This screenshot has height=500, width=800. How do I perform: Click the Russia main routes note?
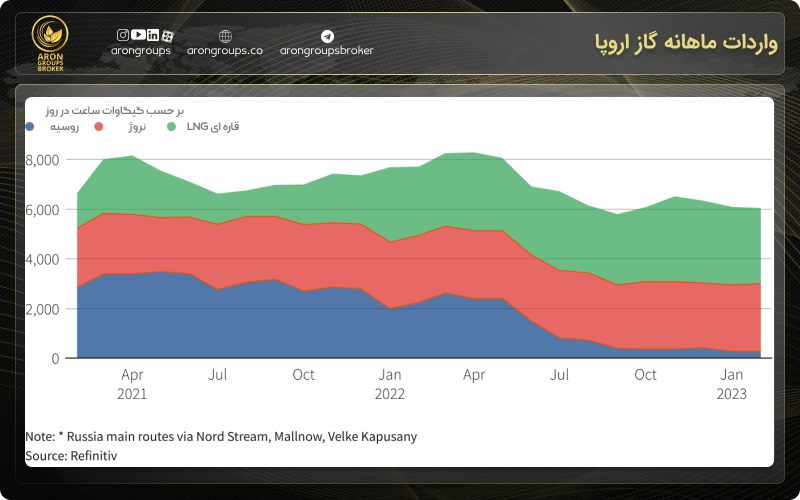click(x=221, y=437)
